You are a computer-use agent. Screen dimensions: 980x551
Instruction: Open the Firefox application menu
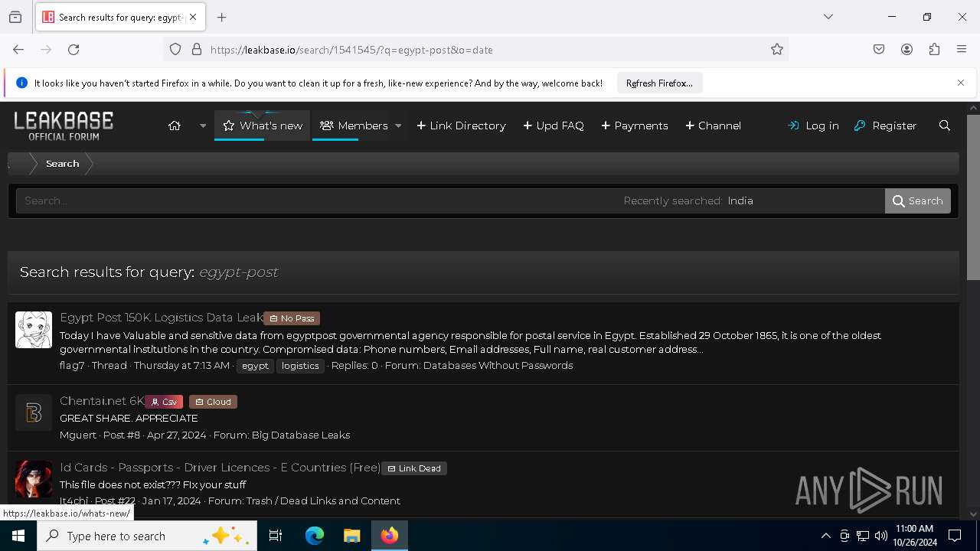(962, 50)
